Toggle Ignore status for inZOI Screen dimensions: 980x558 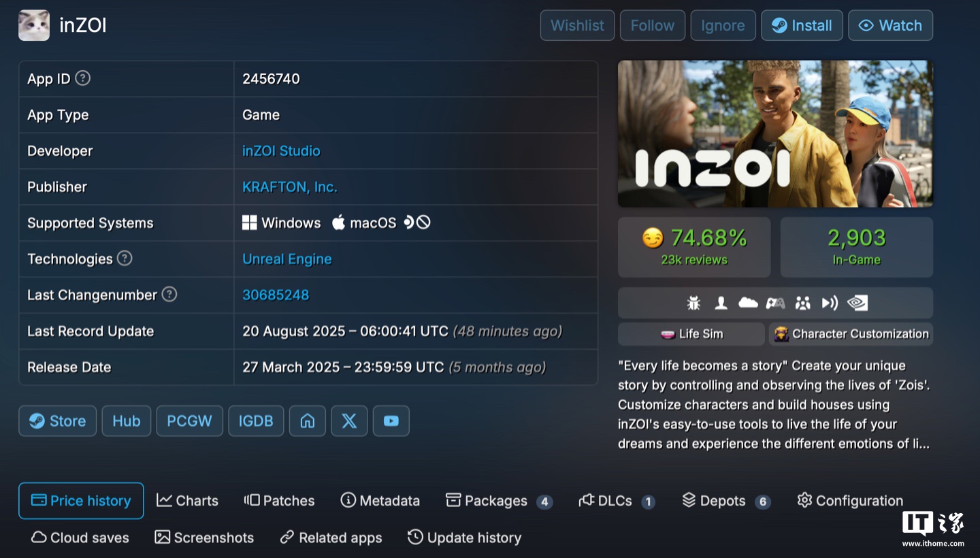point(723,25)
